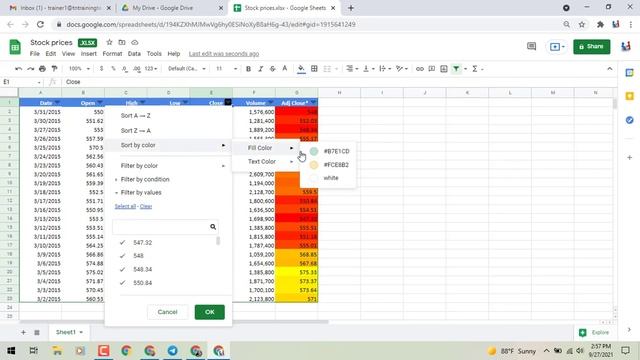Viewport: 640px width, 360px height.
Task: Open the text color tool
Action: pos(285,69)
